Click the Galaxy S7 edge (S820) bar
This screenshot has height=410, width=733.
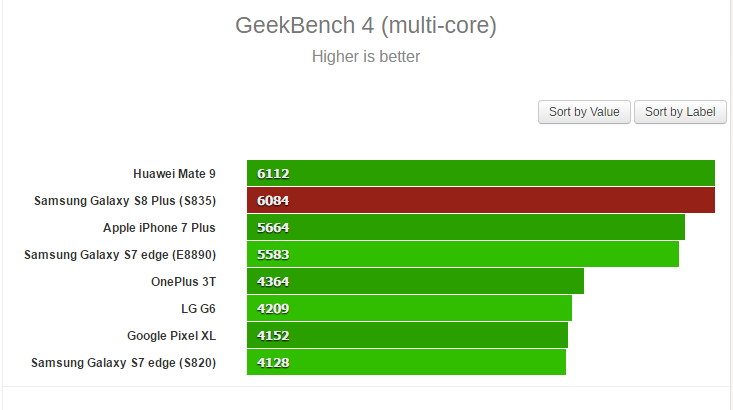pyautogui.click(x=406, y=362)
